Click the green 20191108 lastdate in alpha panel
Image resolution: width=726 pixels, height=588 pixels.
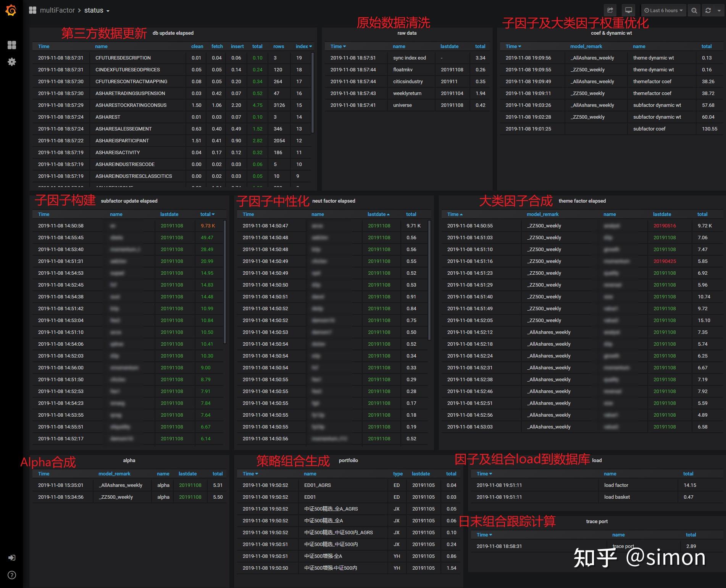(x=190, y=485)
